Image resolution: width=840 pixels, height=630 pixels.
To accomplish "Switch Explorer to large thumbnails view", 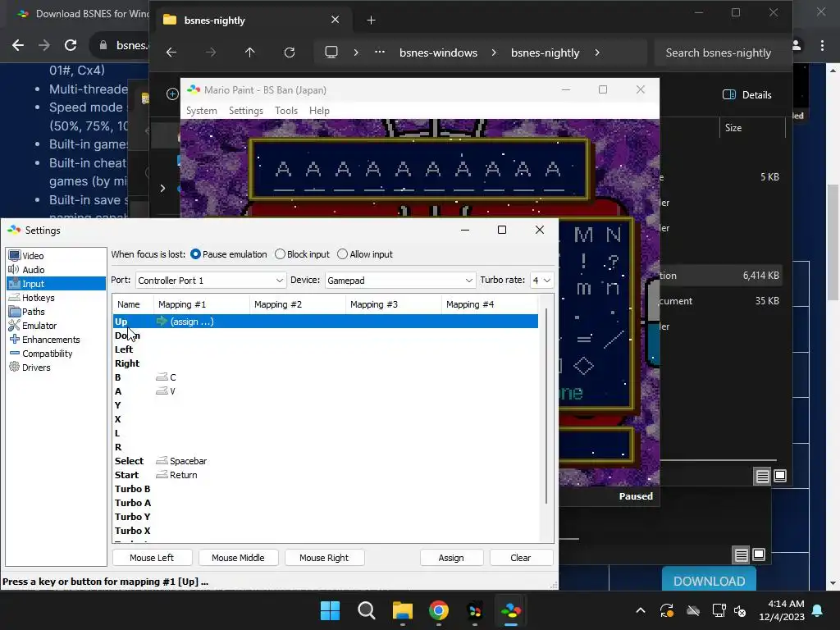I will [781, 476].
